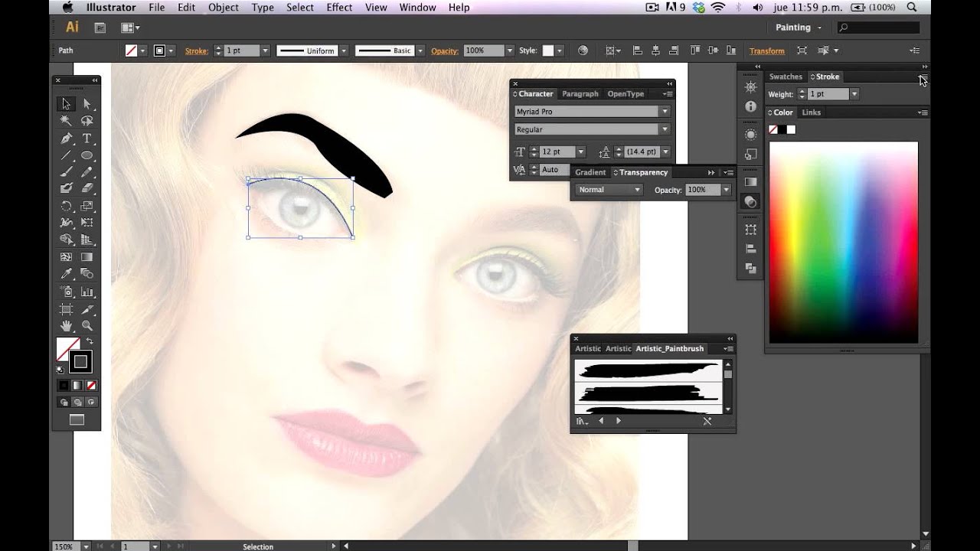Viewport: 980px width, 551px height.
Task: Select the Blend tool
Action: (87, 274)
